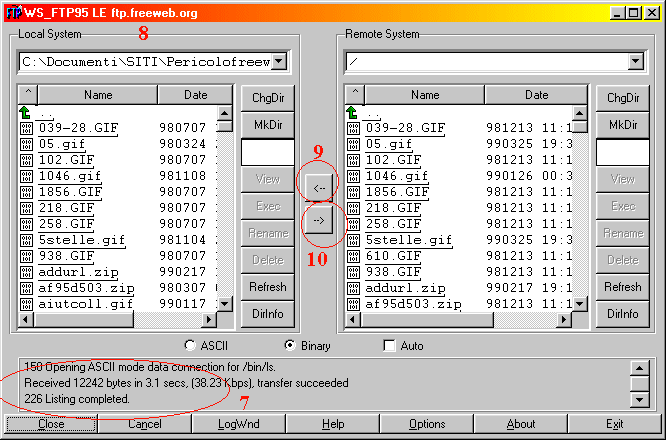Open Help
The image size is (666, 440).
pyautogui.click(x=333, y=424)
